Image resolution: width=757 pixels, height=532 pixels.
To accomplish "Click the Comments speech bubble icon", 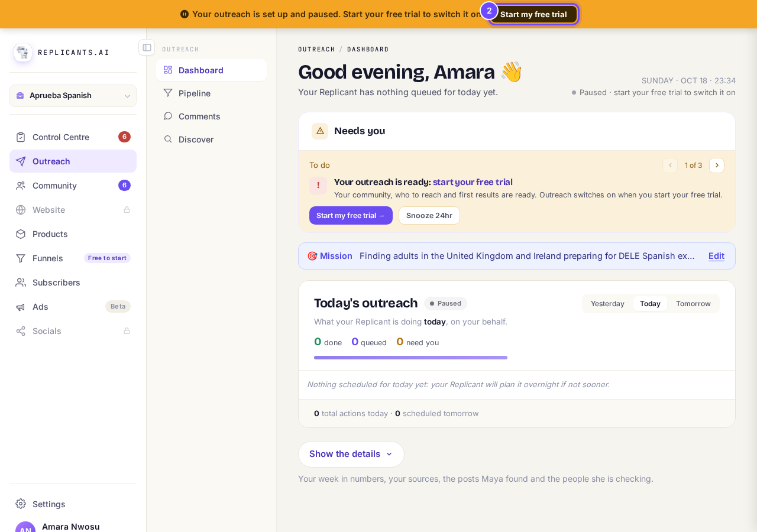I will coord(168,116).
